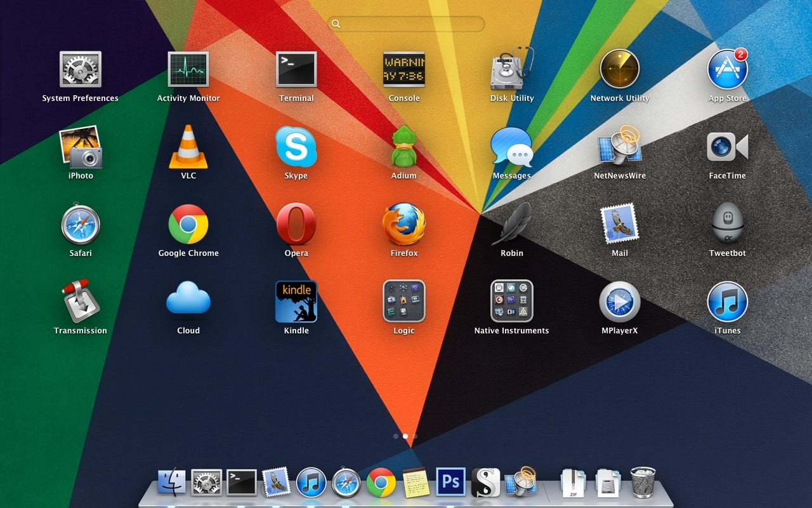812x508 pixels.
Task: Open System Preferences in the Launchpad grid
Action: click(81, 70)
